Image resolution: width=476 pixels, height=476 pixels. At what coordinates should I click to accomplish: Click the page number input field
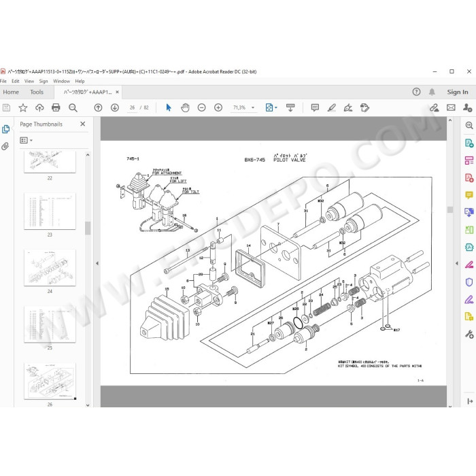(x=133, y=107)
